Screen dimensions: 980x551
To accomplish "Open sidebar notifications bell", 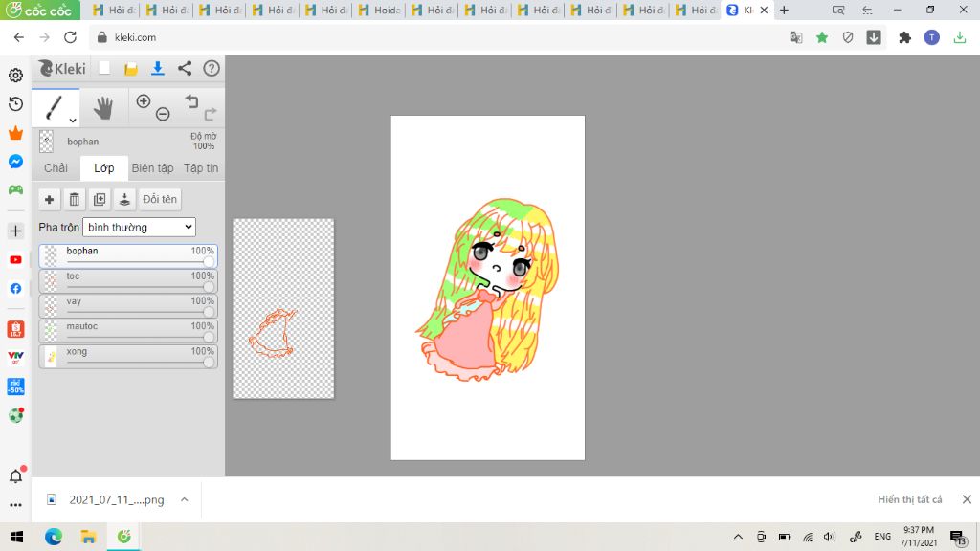I will (15, 476).
